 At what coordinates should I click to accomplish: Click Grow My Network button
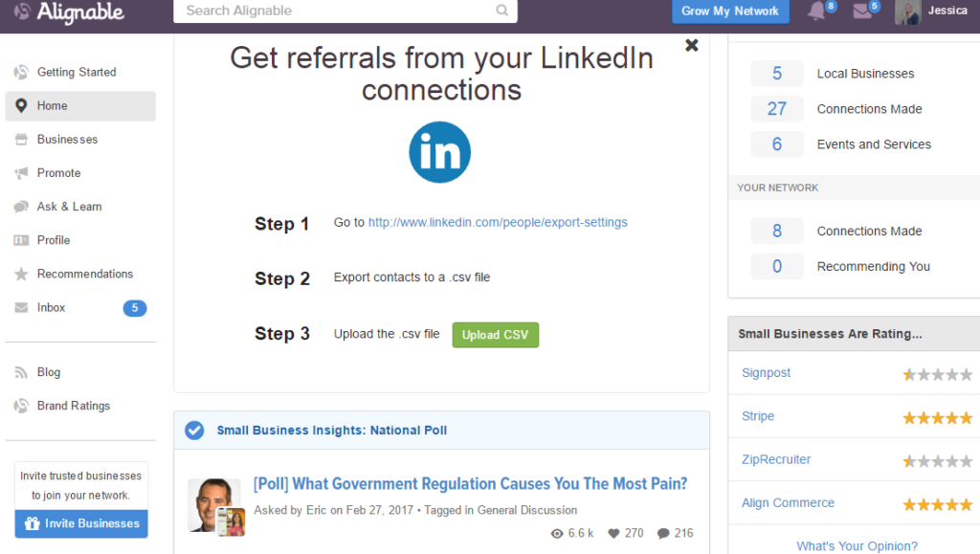(x=730, y=11)
